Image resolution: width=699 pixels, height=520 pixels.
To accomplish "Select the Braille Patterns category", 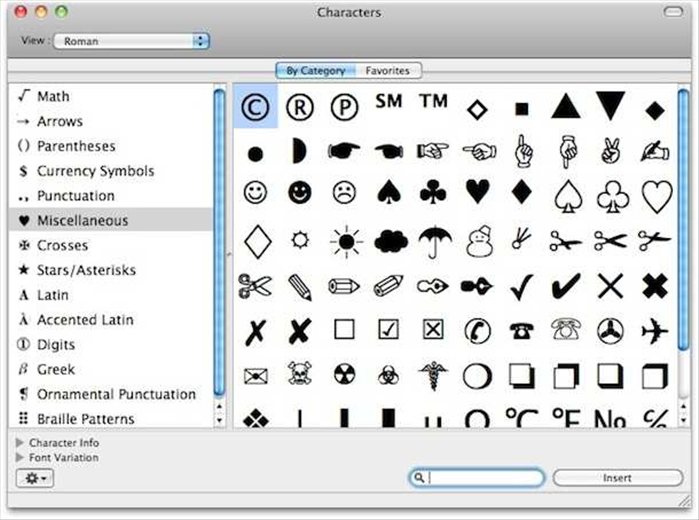I will (111, 419).
